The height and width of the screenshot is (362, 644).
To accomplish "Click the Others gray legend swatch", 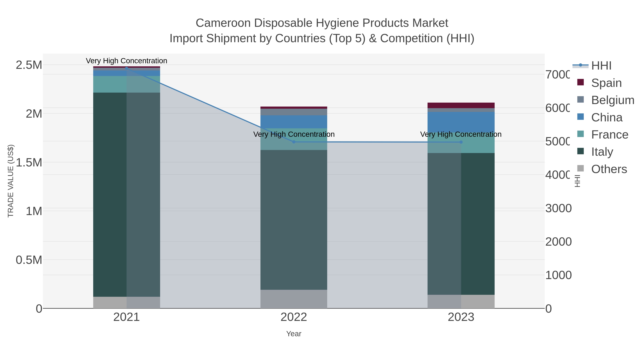I will [580, 168].
